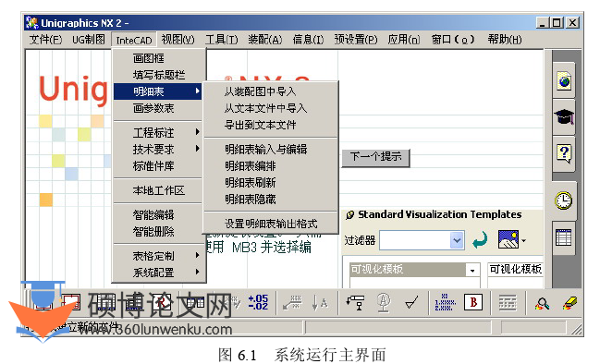Screen dimensions: 600x364
Task: Open the UG制图 menu
Action: 89,40
